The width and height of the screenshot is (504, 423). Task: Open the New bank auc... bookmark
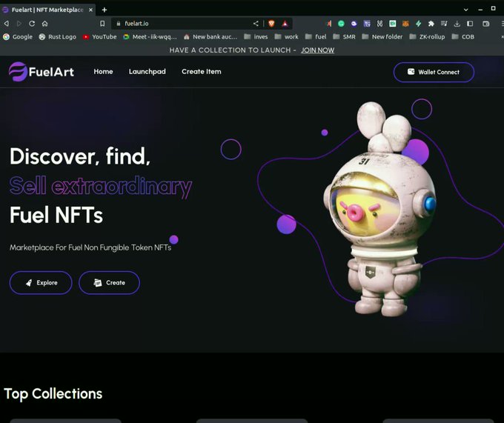[x=210, y=36]
